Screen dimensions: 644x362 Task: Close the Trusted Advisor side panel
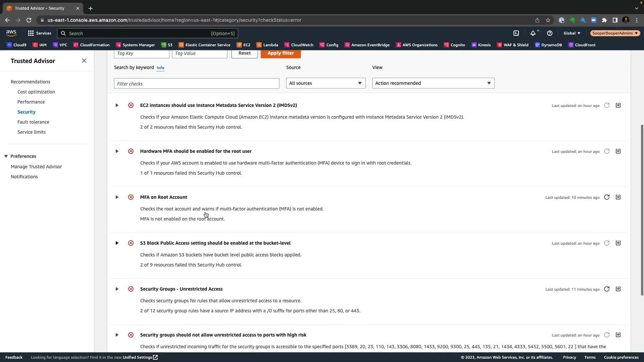click(84, 61)
